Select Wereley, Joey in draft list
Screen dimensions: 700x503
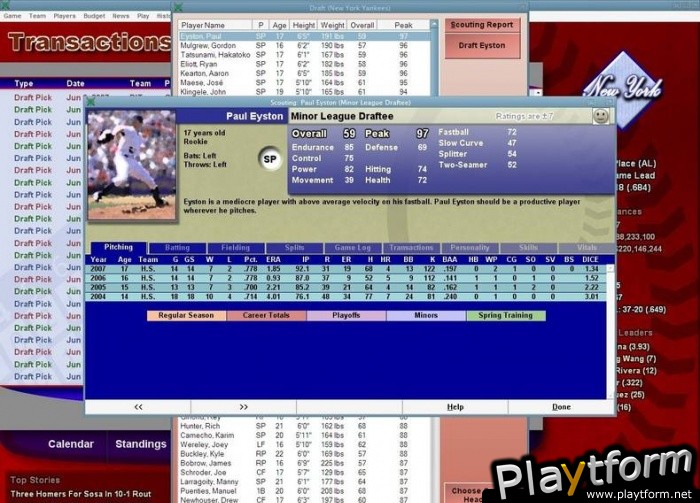click(x=304, y=445)
